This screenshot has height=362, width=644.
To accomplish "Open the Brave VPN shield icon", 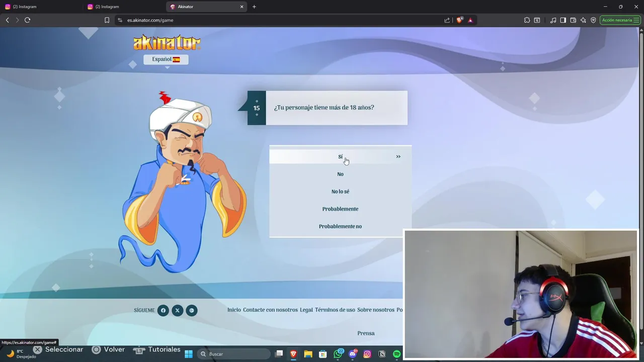I will point(593,20).
